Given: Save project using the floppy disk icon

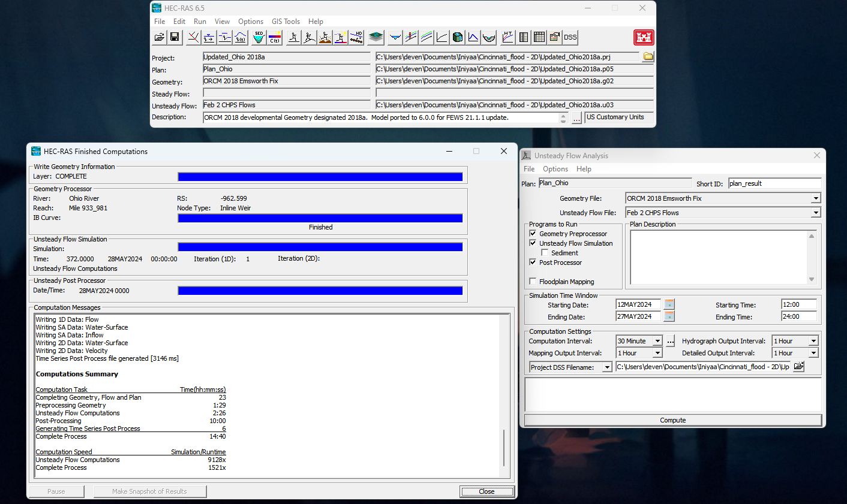Looking at the screenshot, I should (x=175, y=37).
